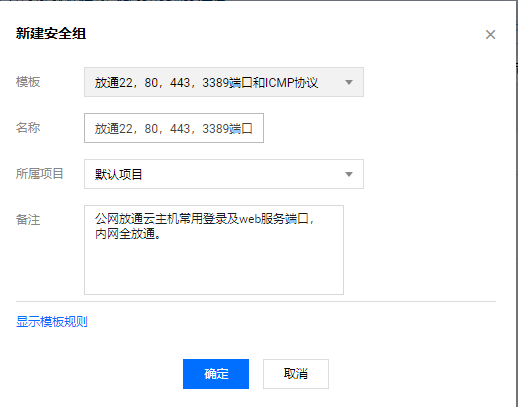Click the 备注 remarks text area

[214, 250]
